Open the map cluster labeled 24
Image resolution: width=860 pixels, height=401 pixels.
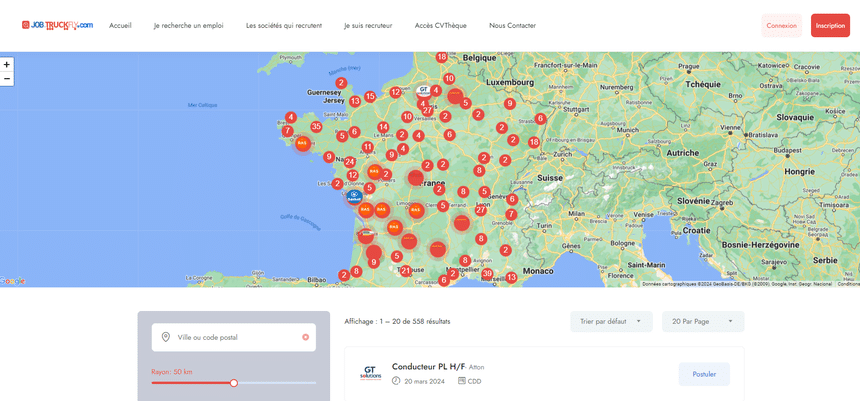pos(349,162)
